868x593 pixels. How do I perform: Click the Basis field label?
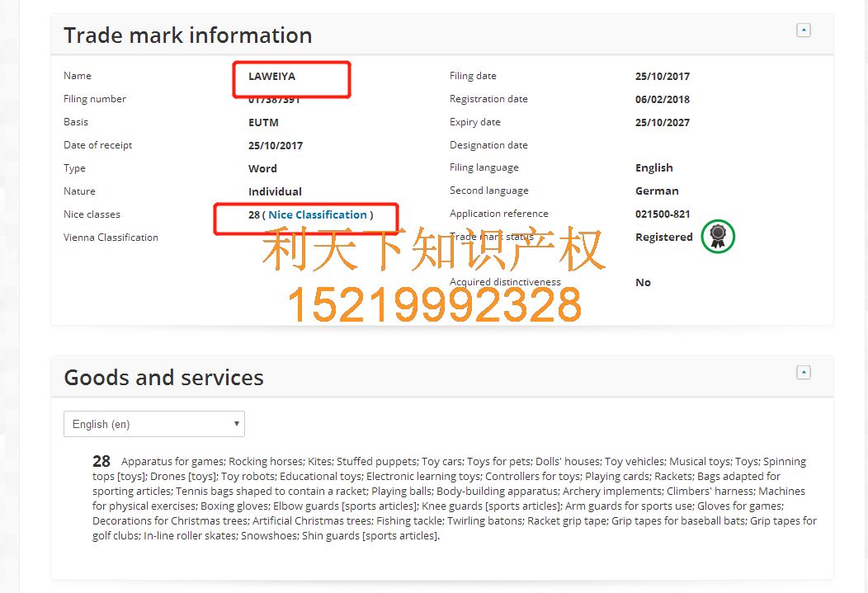(76, 122)
